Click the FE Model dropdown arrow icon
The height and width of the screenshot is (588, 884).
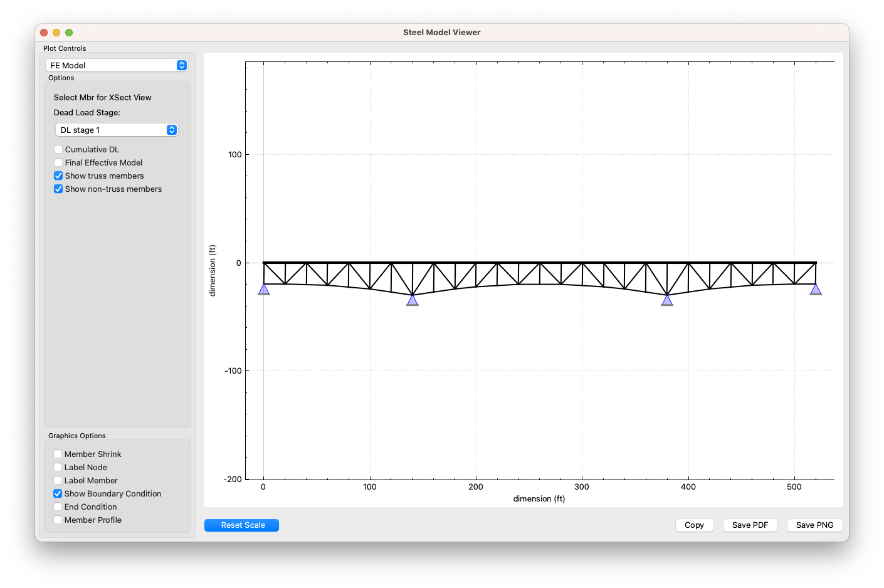182,65
